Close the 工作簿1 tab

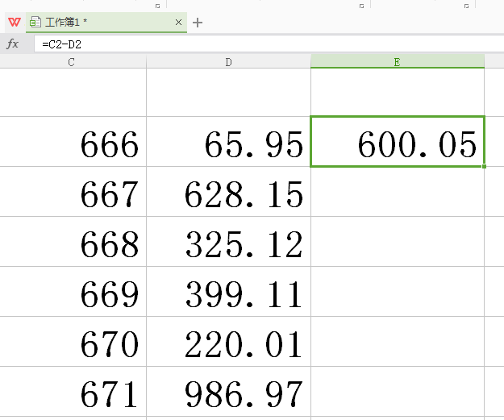(x=178, y=23)
